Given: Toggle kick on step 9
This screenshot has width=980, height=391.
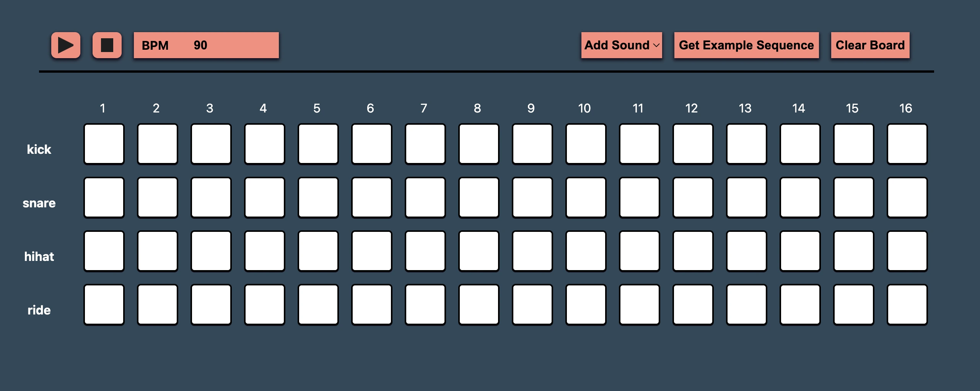Looking at the screenshot, I should click(532, 144).
